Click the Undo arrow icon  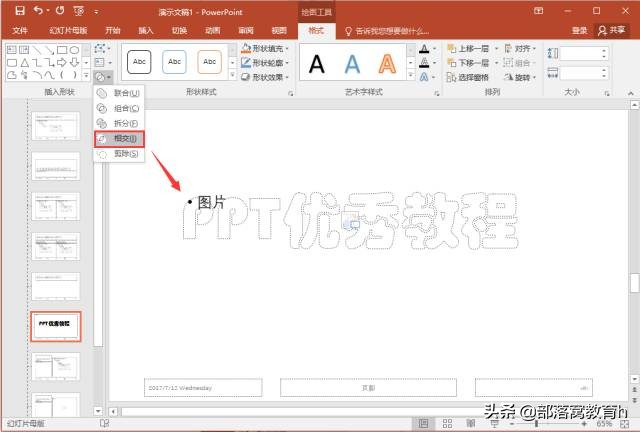point(38,11)
